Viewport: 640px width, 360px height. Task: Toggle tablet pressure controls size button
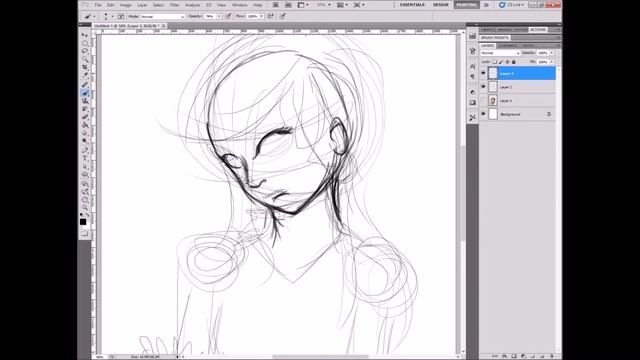point(282,16)
